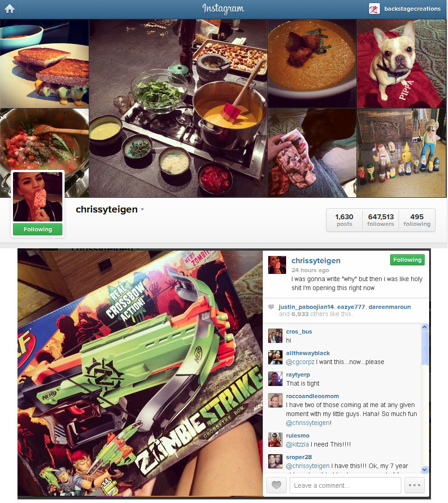Follow the @cgcorpz mention link

[x=300, y=362]
